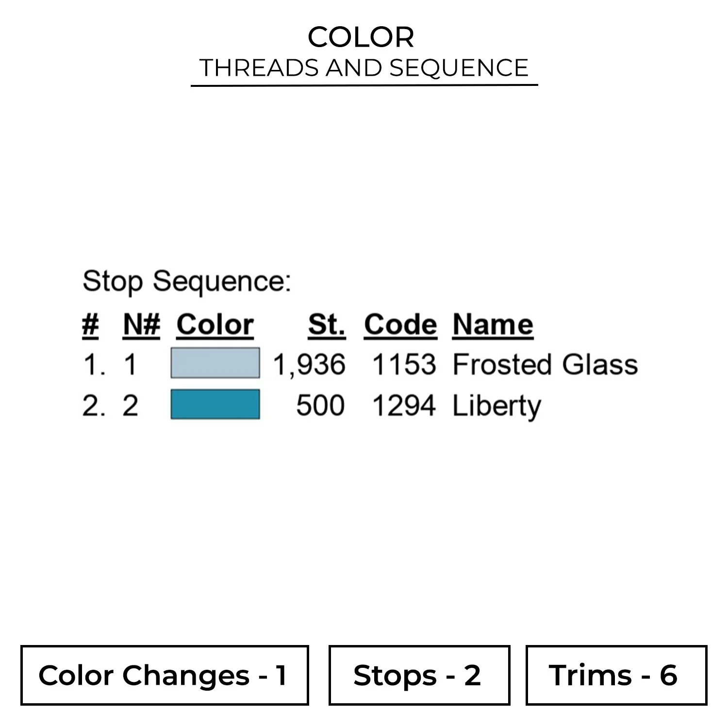The height and width of the screenshot is (728, 728).
Task: Click the Frosted Glass color swatch
Action: [215, 363]
